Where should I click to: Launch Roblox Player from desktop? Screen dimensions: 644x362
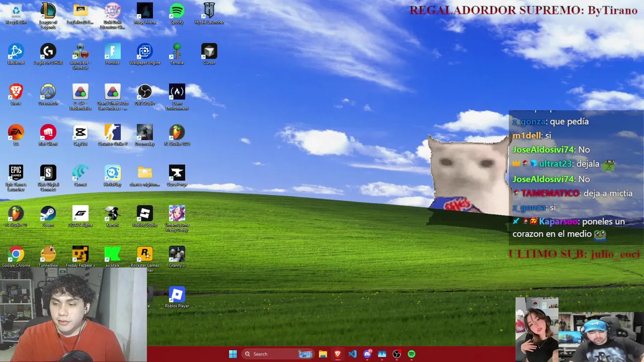177,297
